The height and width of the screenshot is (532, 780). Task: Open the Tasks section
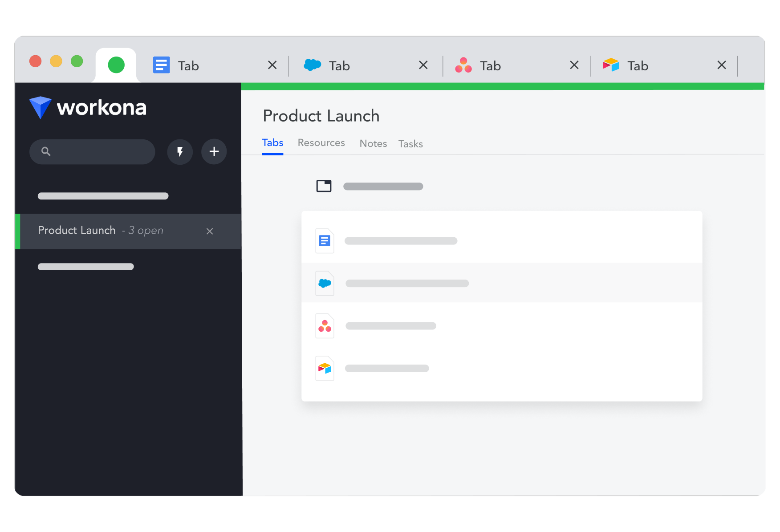point(410,144)
